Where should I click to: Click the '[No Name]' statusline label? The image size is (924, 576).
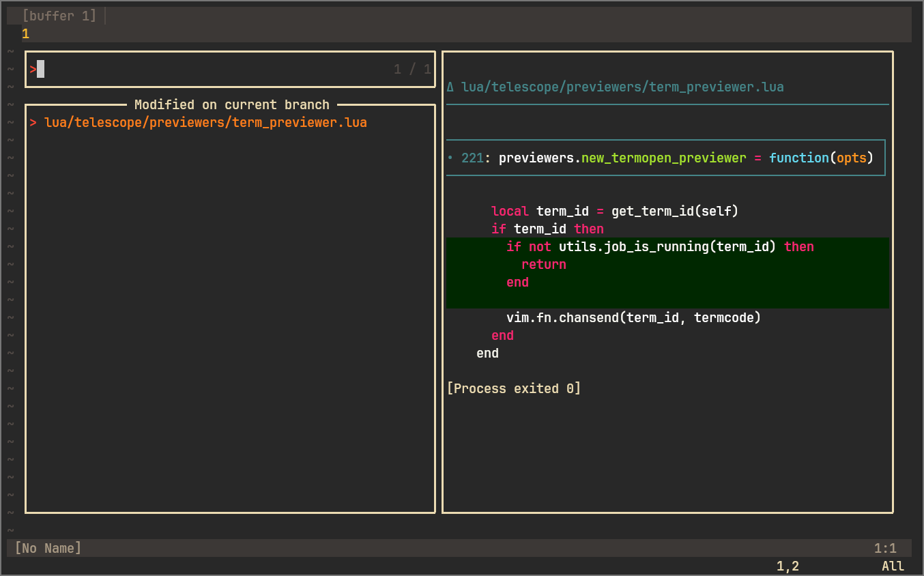pyautogui.click(x=48, y=548)
